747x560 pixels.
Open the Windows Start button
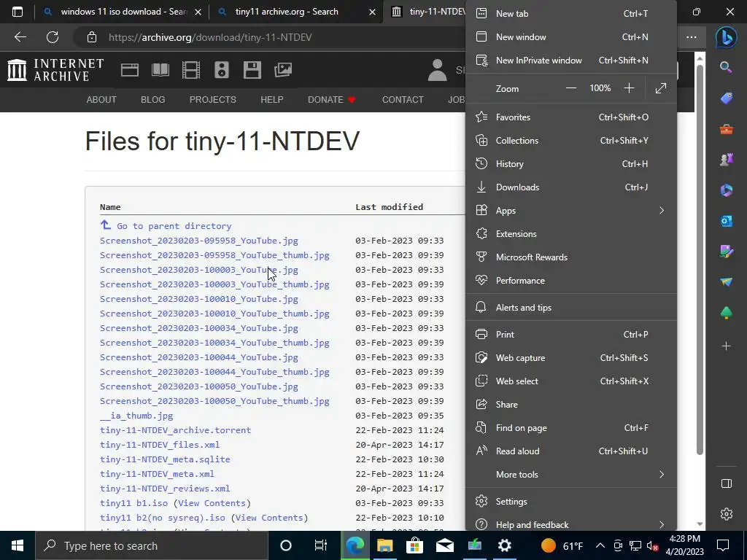(18, 545)
